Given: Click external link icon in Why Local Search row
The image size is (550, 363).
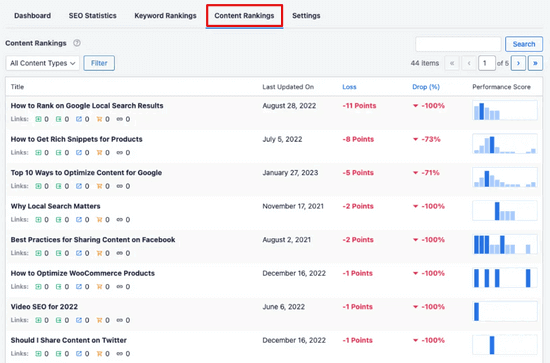Looking at the screenshot, I should (79, 220).
